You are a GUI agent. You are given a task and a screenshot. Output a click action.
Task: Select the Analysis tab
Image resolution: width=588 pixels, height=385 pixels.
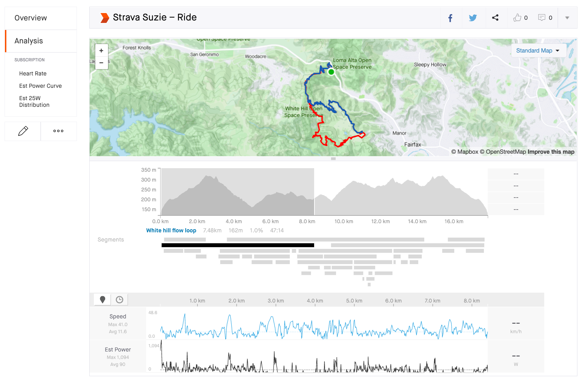pos(41,41)
